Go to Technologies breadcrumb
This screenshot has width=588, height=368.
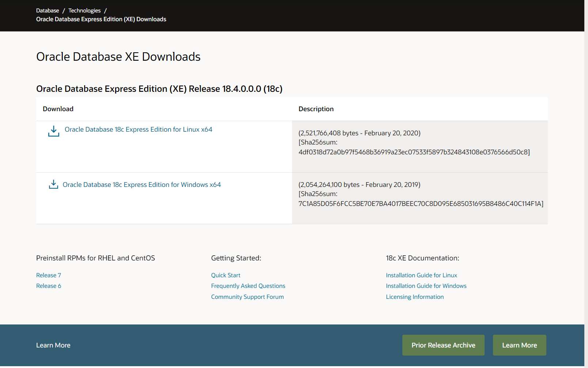click(x=84, y=11)
